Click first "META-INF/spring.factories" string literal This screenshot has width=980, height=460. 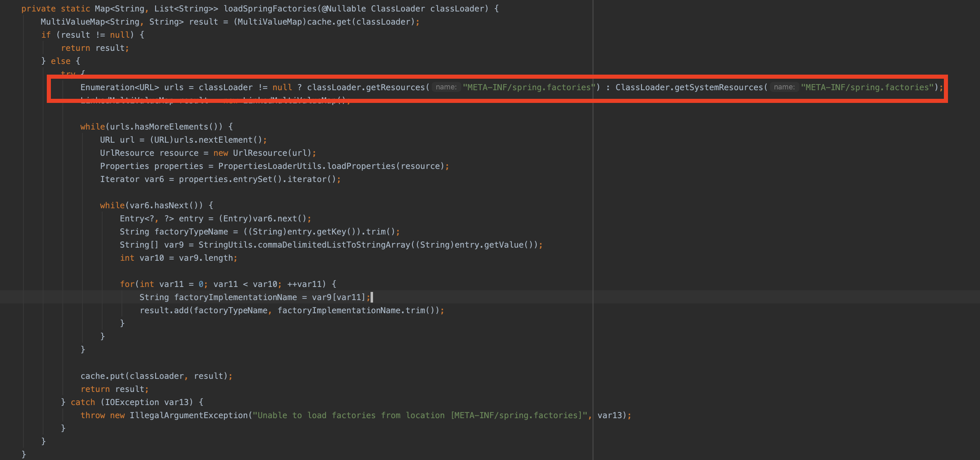click(529, 87)
